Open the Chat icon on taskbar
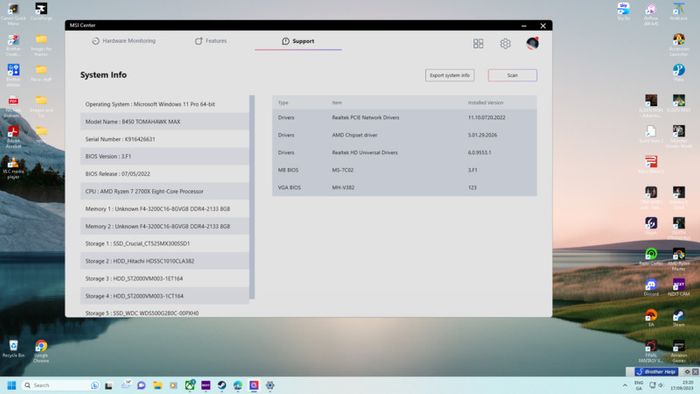The image size is (700, 394). point(142,385)
